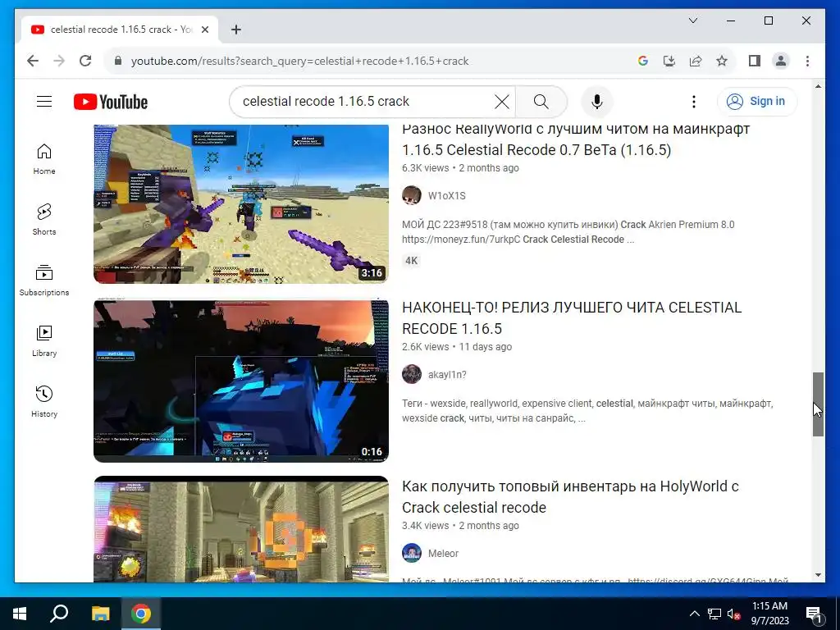Click the wexside tags description text
Screen dimensions: 840x630
tap(587, 411)
